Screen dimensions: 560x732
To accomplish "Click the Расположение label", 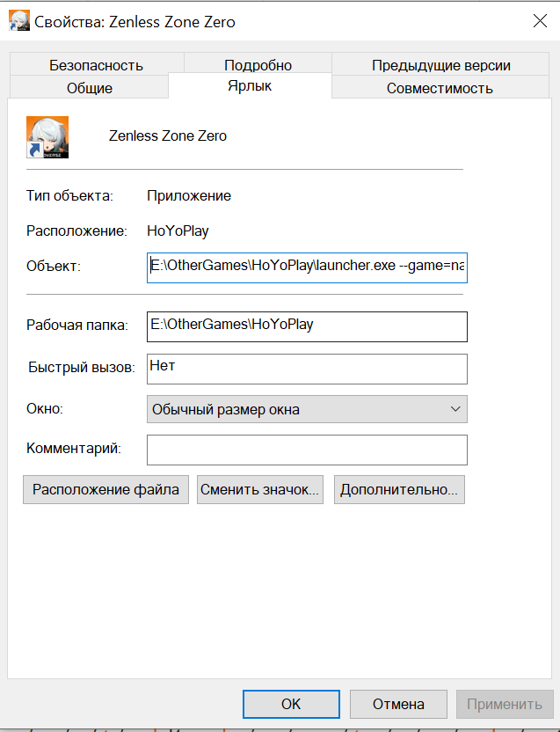I will 76,231.
